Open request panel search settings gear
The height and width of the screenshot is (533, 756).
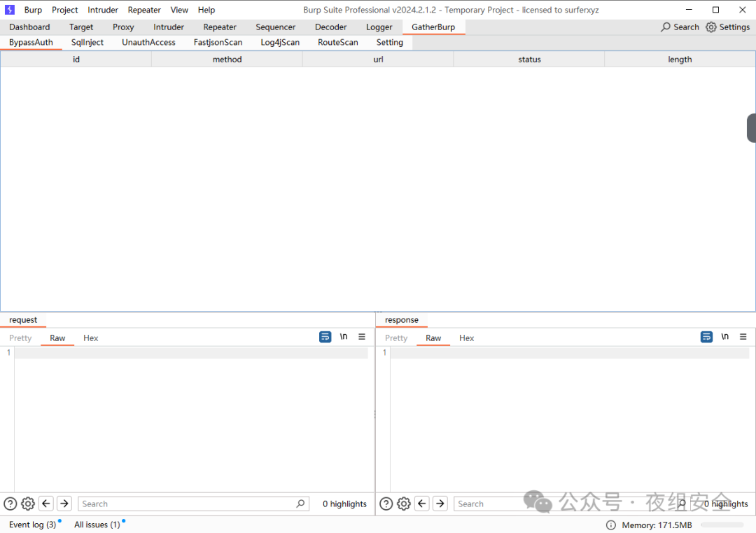pos(28,504)
